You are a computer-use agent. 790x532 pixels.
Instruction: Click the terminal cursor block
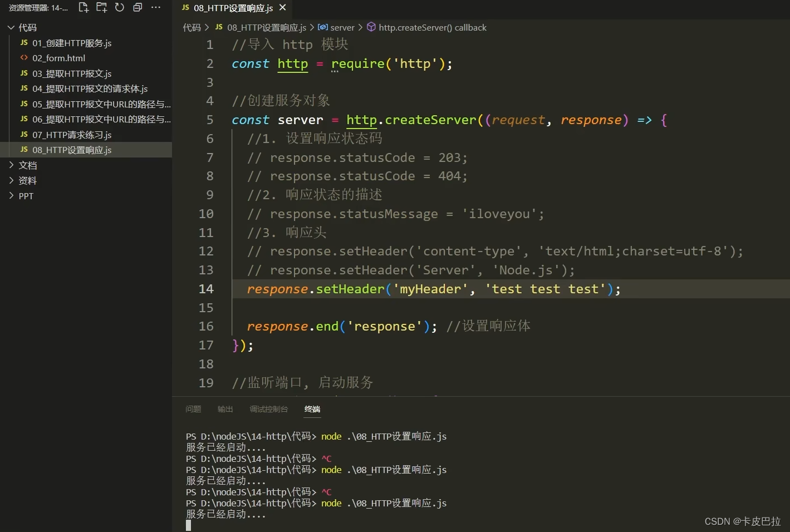click(x=188, y=525)
